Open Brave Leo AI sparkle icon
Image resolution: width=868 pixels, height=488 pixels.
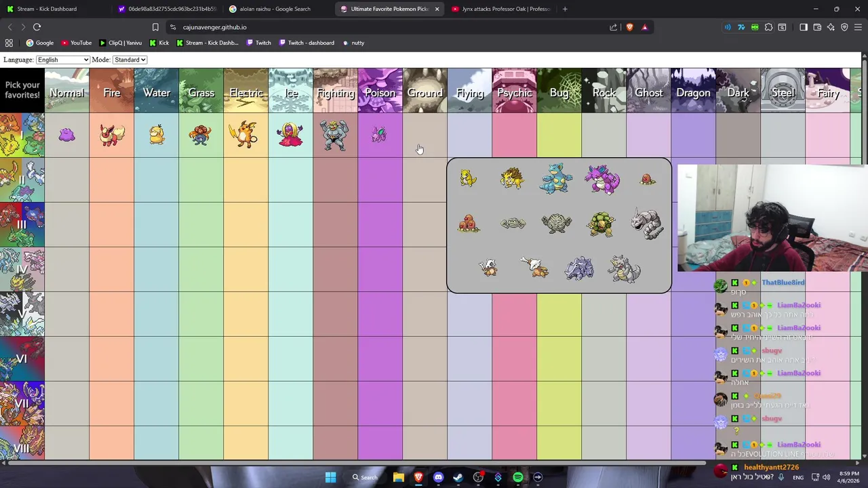pyautogui.click(x=831, y=27)
